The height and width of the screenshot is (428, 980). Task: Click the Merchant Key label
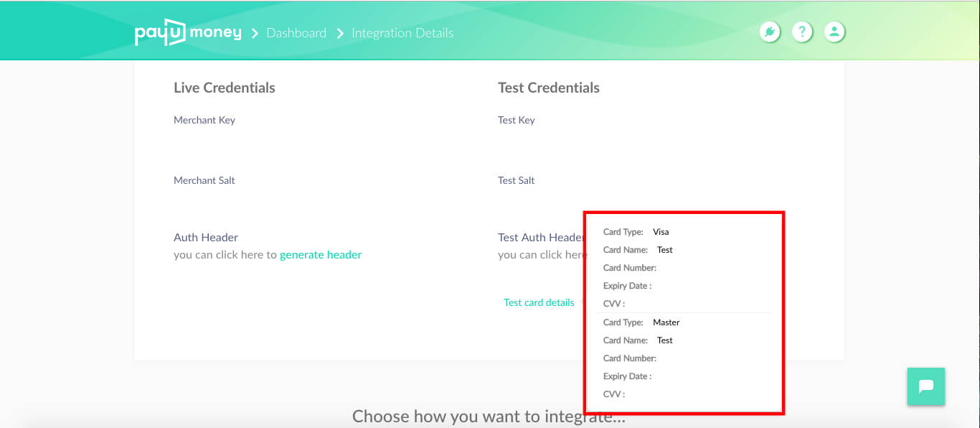pos(204,120)
